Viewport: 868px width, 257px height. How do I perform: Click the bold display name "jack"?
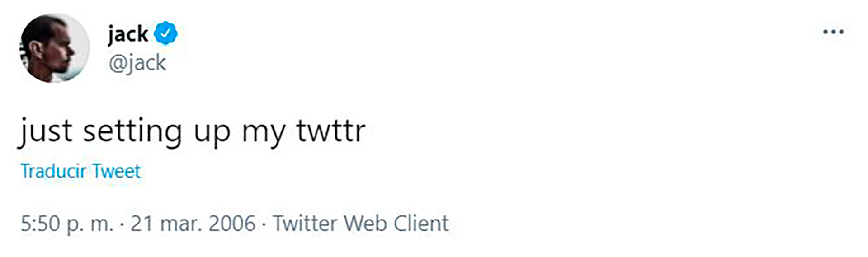point(128,34)
